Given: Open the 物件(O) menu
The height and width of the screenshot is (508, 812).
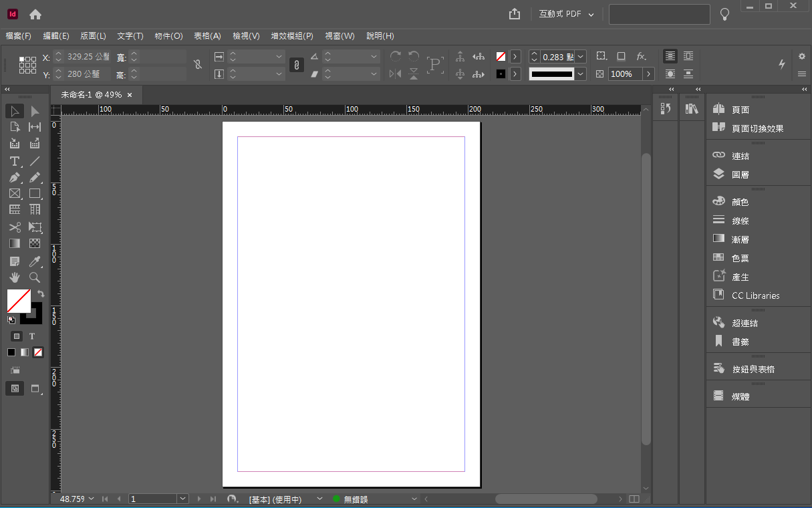Looking at the screenshot, I should [x=168, y=36].
